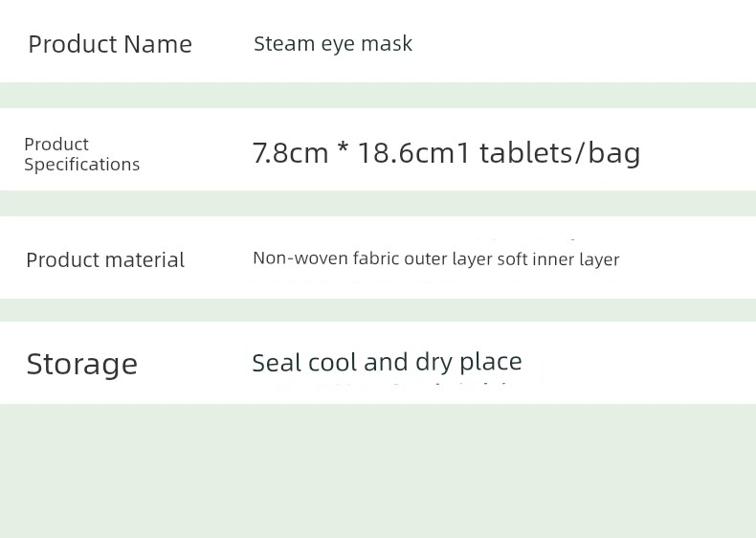Select the "18.6cm1" dimension value
The height and width of the screenshot is (538, 756).
[413, 152]
